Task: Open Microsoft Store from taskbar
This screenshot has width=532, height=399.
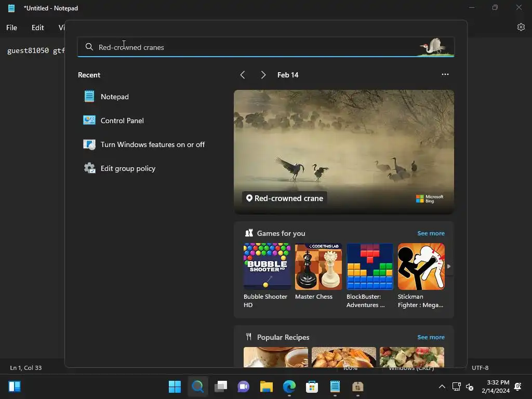Action: 312,387
